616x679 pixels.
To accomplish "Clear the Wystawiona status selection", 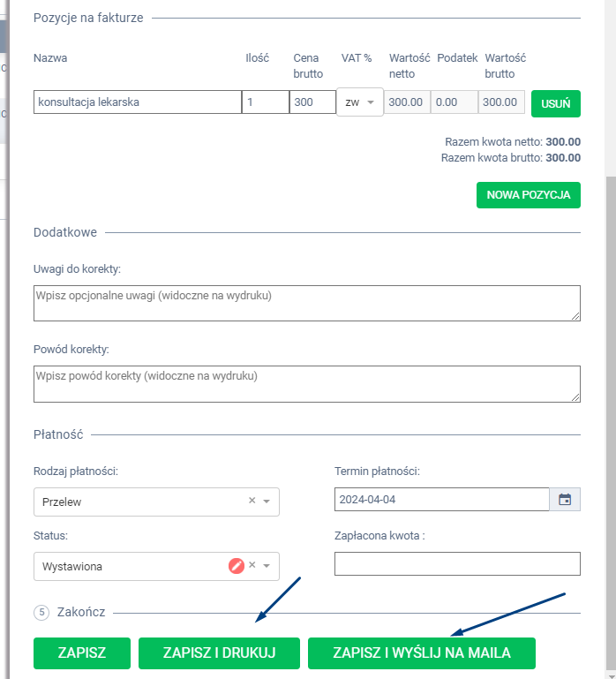I will [x=252, y=566].
